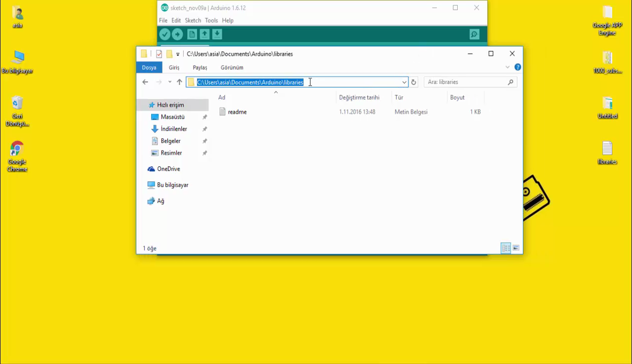Switch to the Giriş ribbon tab

point(174,68)
